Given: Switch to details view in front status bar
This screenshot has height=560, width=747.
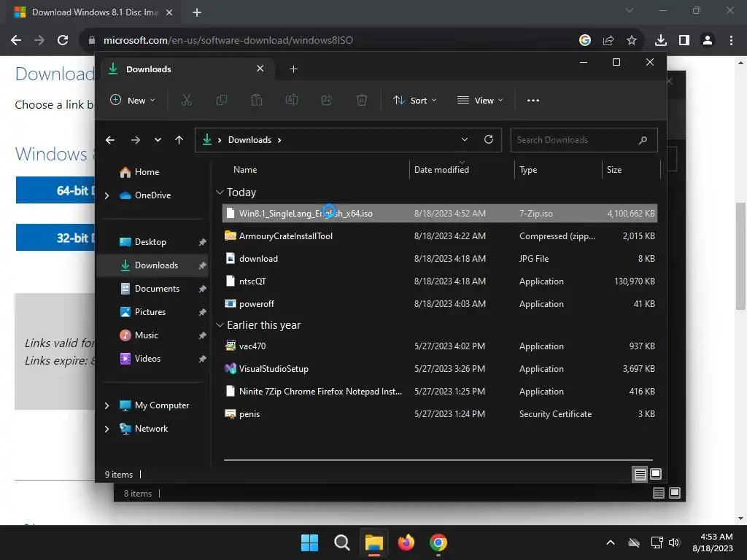Looking at the screenshot, I should point(640,474).
